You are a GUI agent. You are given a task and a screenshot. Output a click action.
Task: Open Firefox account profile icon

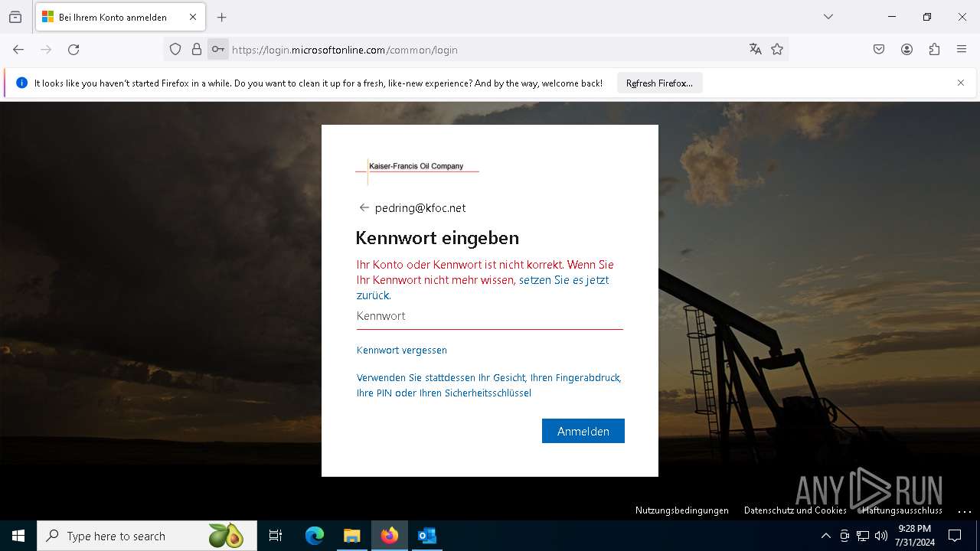coord(906,50)
